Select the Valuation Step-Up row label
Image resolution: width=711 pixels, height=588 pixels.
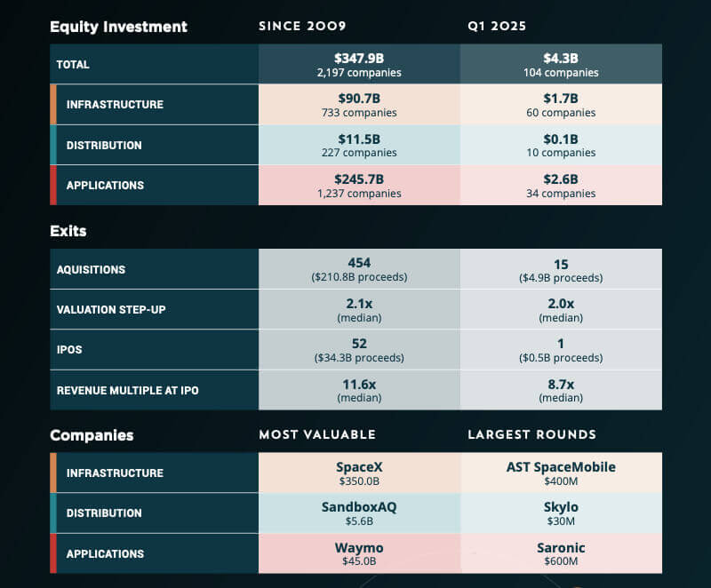(111, 310)
